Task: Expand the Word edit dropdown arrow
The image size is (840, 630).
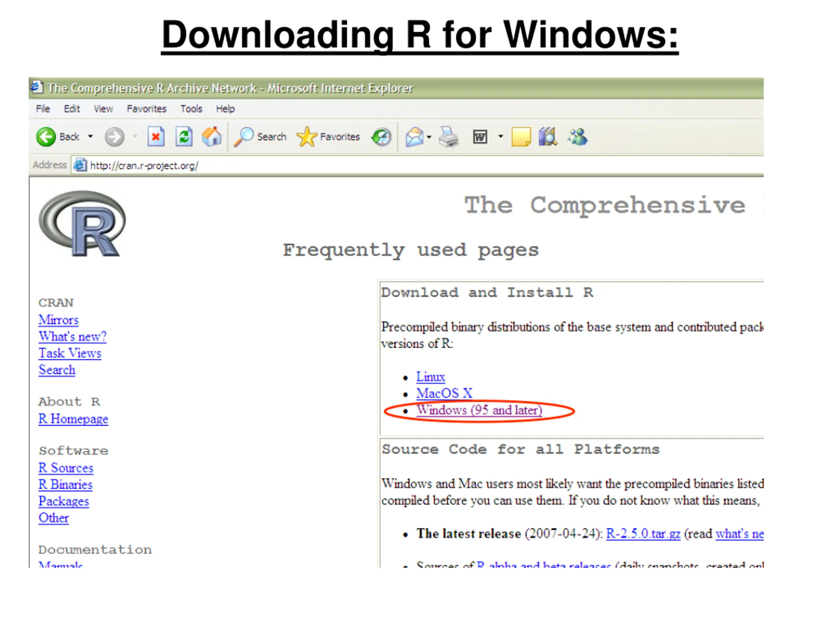Action: (500, 136)
